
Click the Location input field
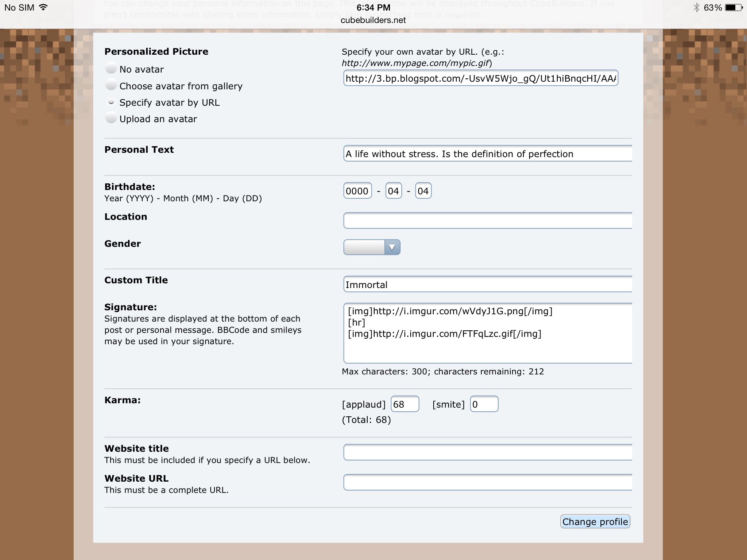487,221
